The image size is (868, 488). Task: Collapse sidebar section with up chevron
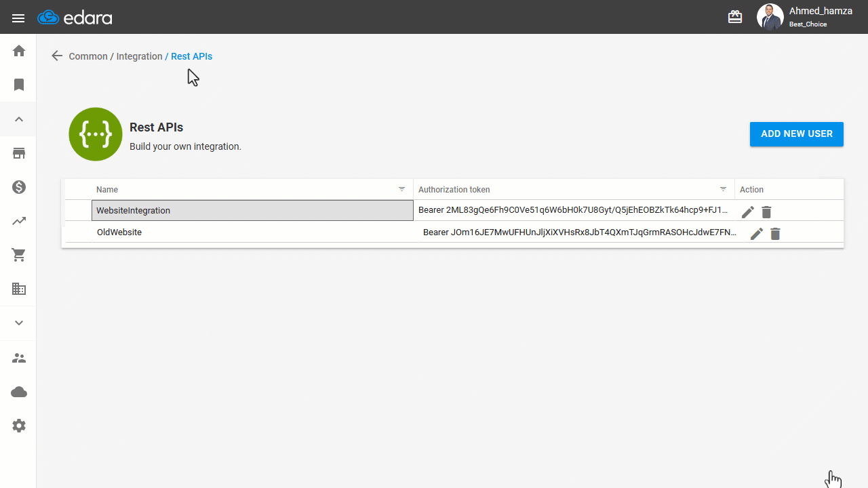pyautogui.click(x=19, y=119)
